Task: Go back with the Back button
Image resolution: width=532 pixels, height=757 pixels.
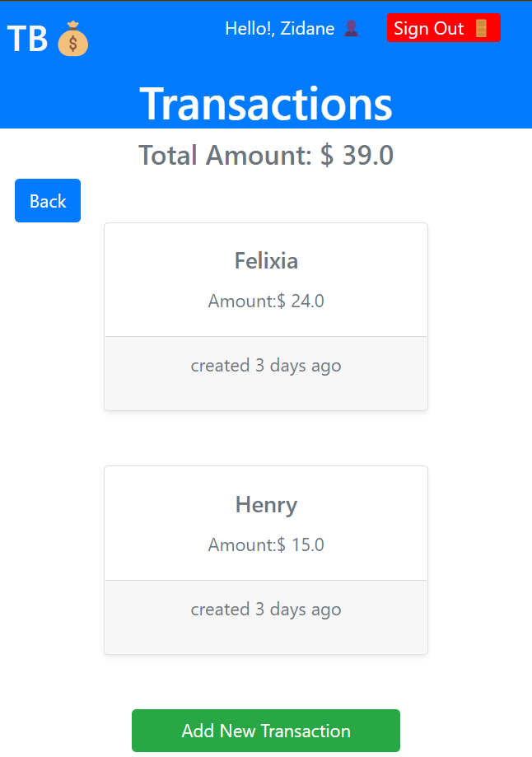Action: pos(48,201)
